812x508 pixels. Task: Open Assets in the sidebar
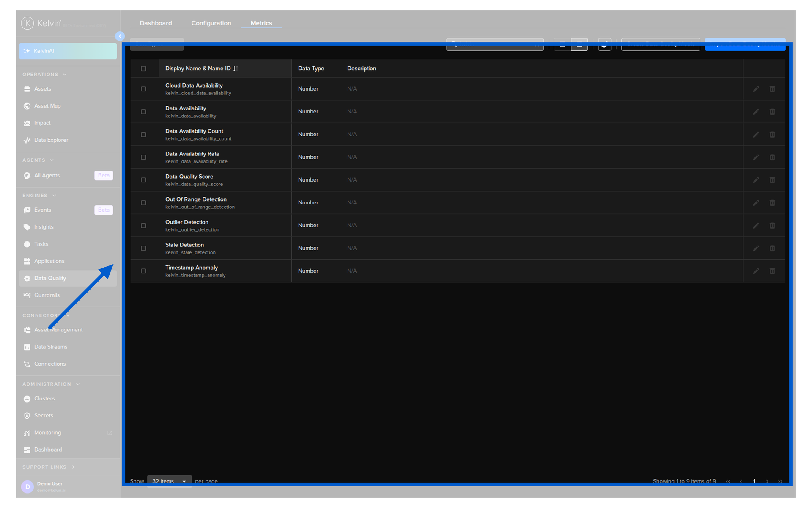pyautogui.click(x=68, y=89)
